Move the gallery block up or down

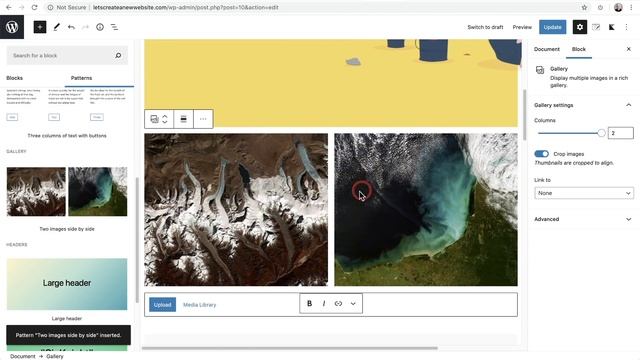coord(165,119)
